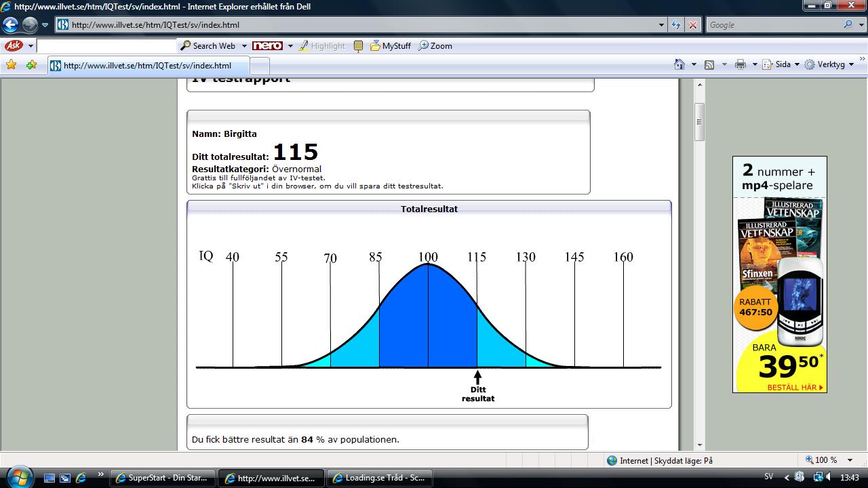Refresh the page with the Refresh icon
The width and height of the screenshot is (868, 488).
pos(676,25)
